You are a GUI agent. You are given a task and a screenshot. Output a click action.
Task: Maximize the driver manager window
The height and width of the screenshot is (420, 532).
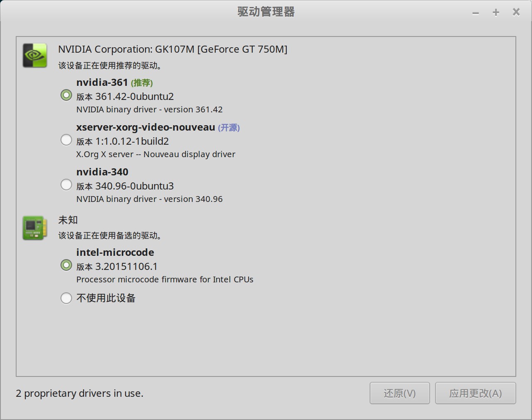[x=496, y=12]
